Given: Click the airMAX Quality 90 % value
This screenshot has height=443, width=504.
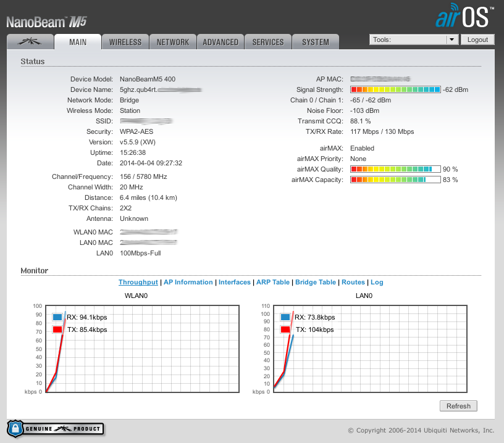Looking at the screenshot, I should [x=450, y=169].
